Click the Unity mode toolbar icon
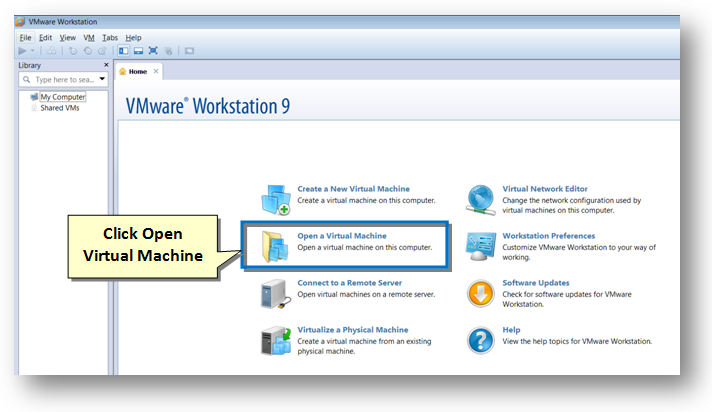Image resolution: width=712 pixels, height=412 pixels. 168,51
